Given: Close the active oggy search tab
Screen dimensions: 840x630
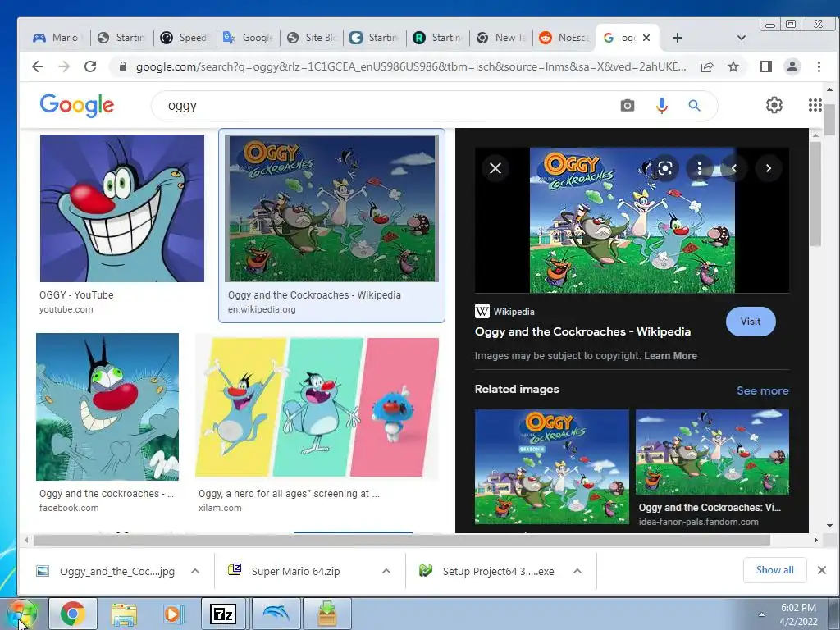Looking at the screenshot, I should pyautogui.click(x=646, y=38).
